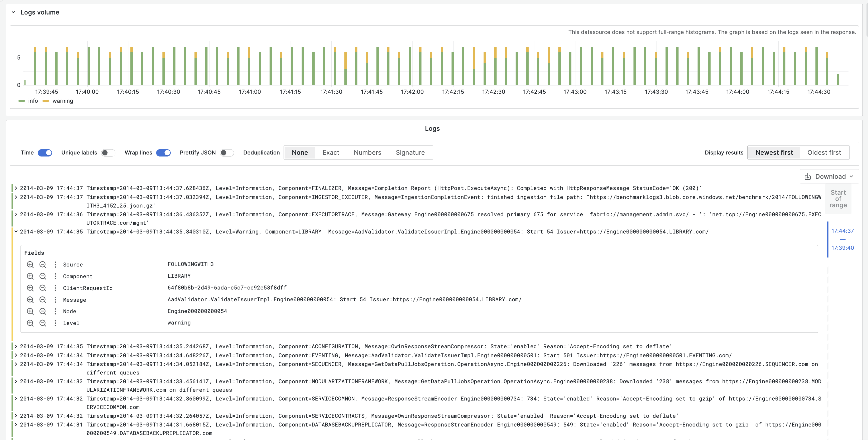
Task: Toggle warning series in histogram legend
Action: [x=62, y=101]
